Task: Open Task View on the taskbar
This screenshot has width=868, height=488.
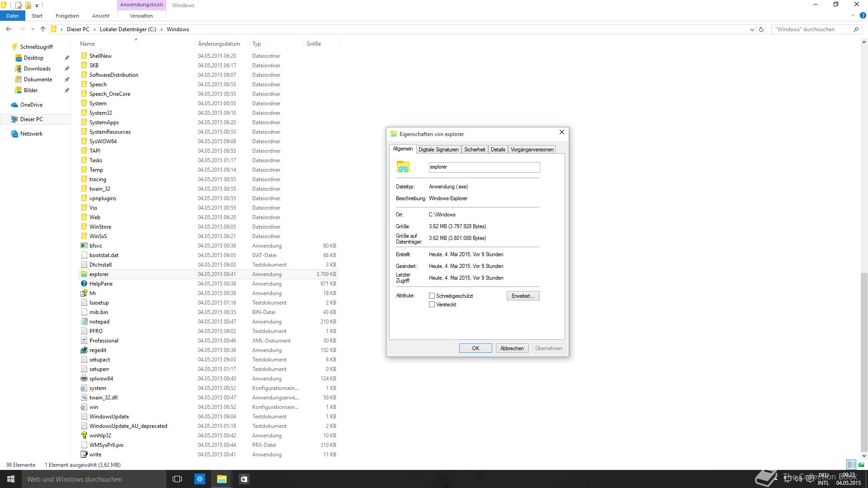Action: click(x=177, y=479)
